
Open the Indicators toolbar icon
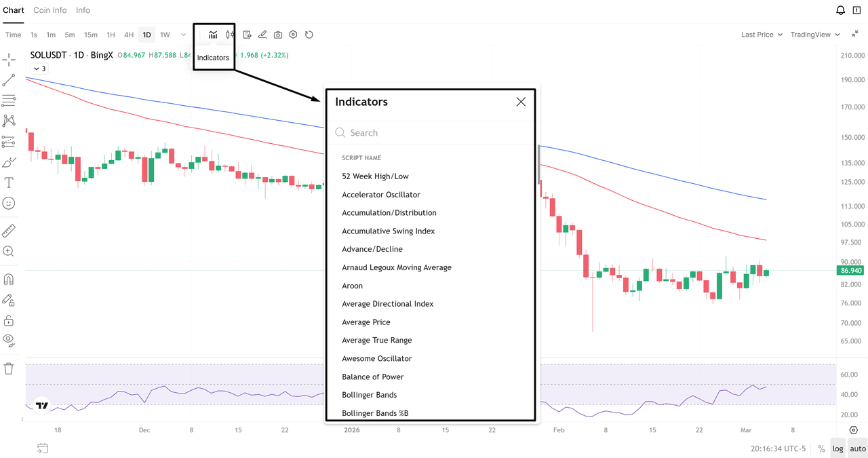pyautogui.click(x=213, y=35)
